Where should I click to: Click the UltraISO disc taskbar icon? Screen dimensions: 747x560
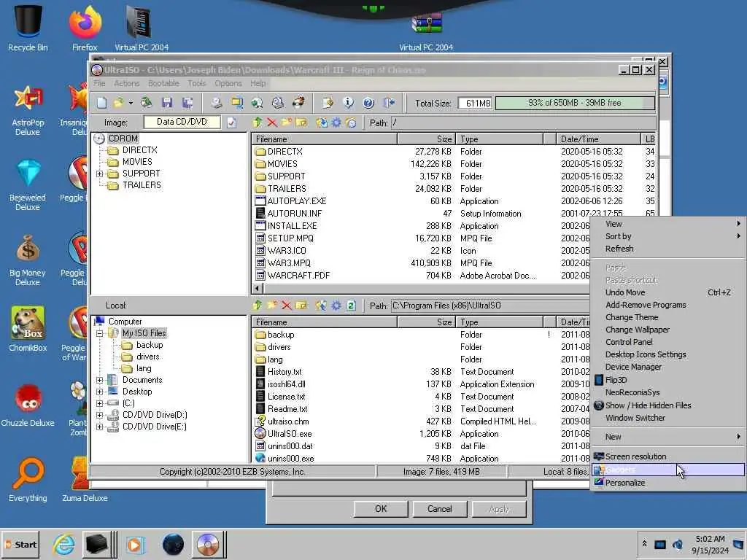point(208,544)
